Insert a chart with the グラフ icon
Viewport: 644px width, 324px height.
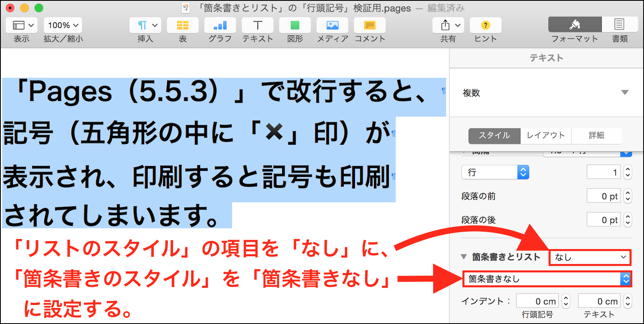pyautogui.click(x=220, y=25)
